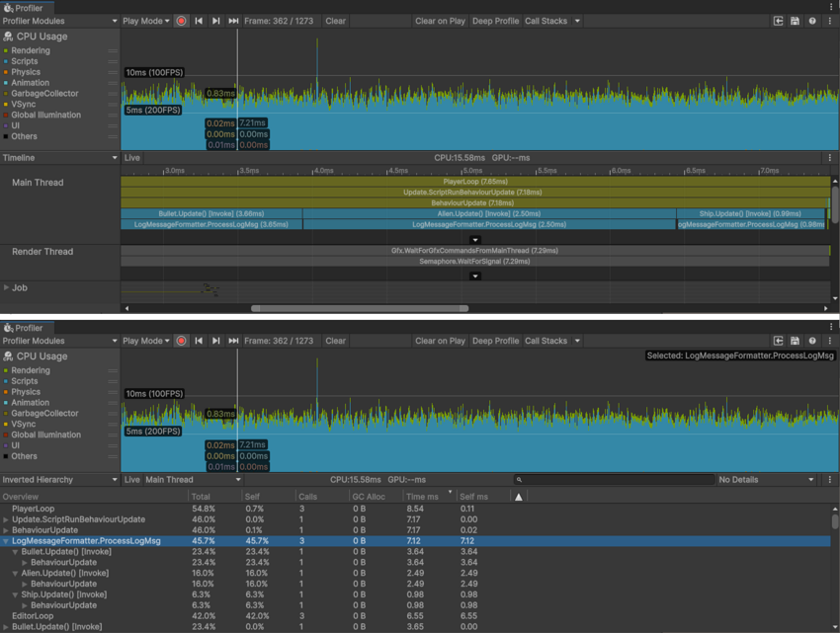Expand the Job thread group
This screenshot has width=840, height=633.
tap(7, 287)
